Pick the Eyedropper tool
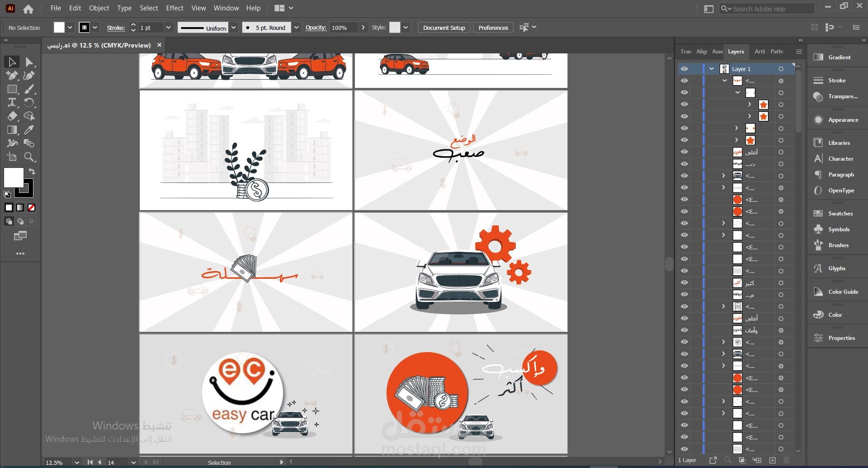 coord(29,130)
